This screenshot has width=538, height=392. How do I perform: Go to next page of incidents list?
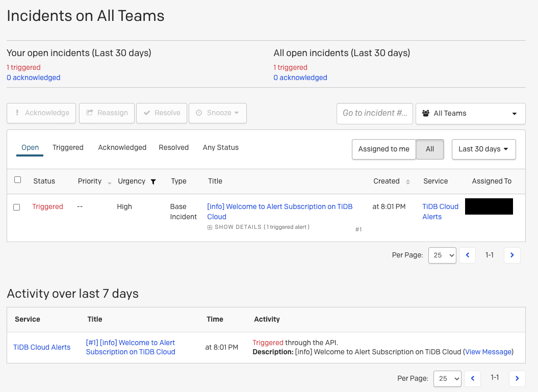(512, 255)
